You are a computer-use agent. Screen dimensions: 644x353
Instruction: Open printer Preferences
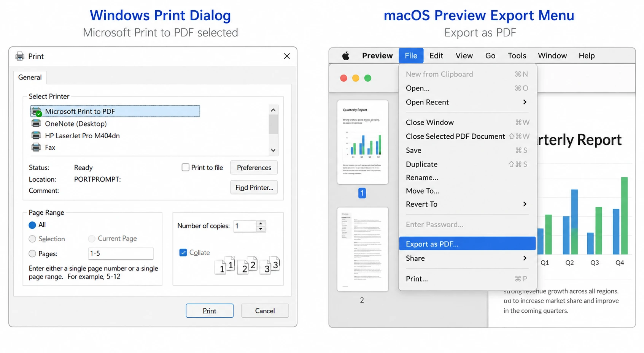pos(254,168)
